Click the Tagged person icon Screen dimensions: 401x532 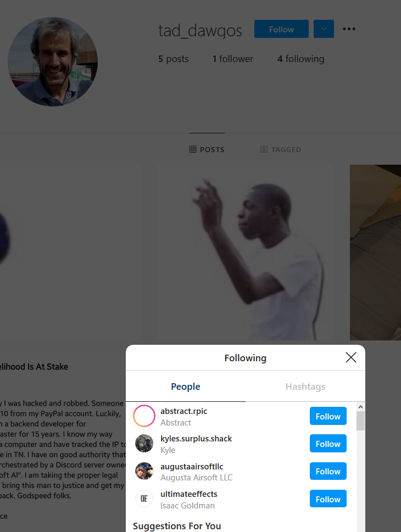[264, 149]
